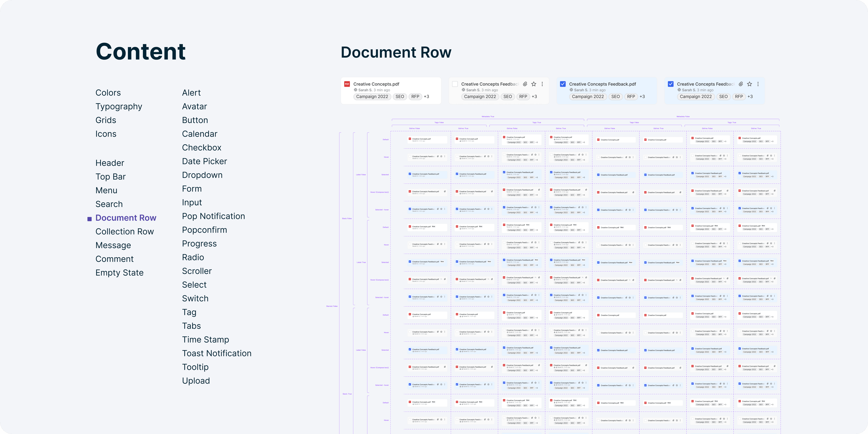Check the empty checkbox in second row
Image resolution: width=868 pixels, height=434 pixels.
[455, 84]
